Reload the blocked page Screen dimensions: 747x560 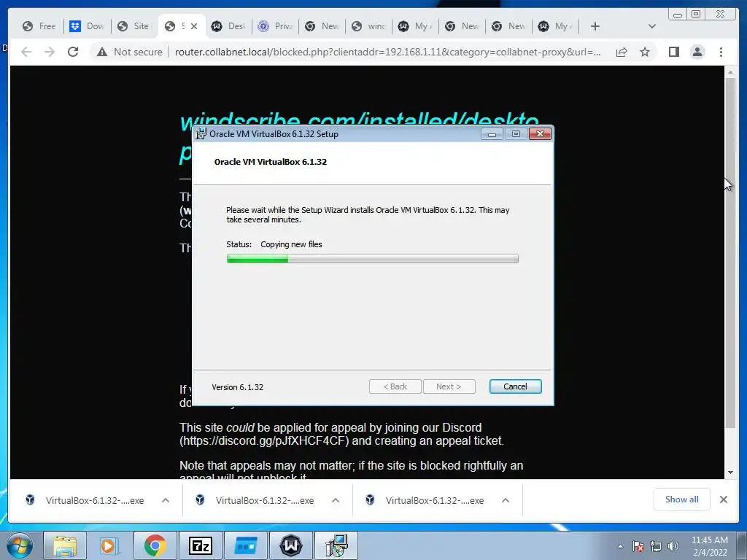click(x=73, y=52)
